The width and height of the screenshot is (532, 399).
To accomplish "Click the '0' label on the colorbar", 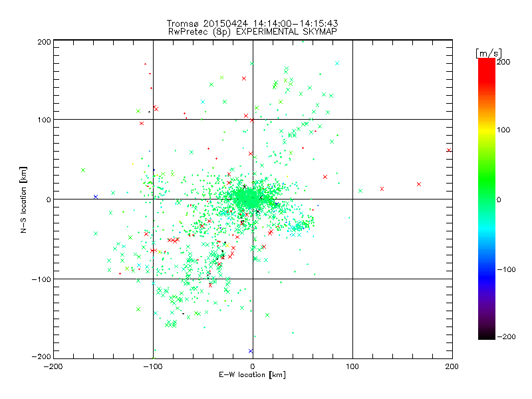I will pos(499,199).
